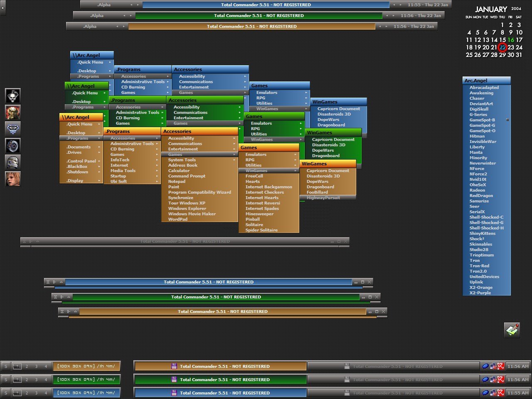The image size is (532, 399).
Task: Launch the blonde girl portrait icon
Action: 12,179
